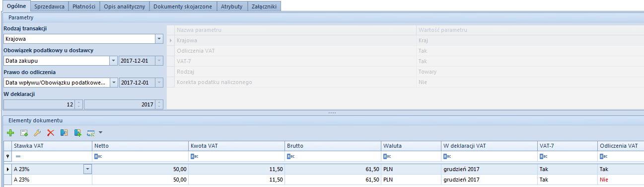Image resolution: width=644 pixels, height=187 pixels.
Task: Open the Rodzaj transakcji dropdown
Action: (159, 39)
